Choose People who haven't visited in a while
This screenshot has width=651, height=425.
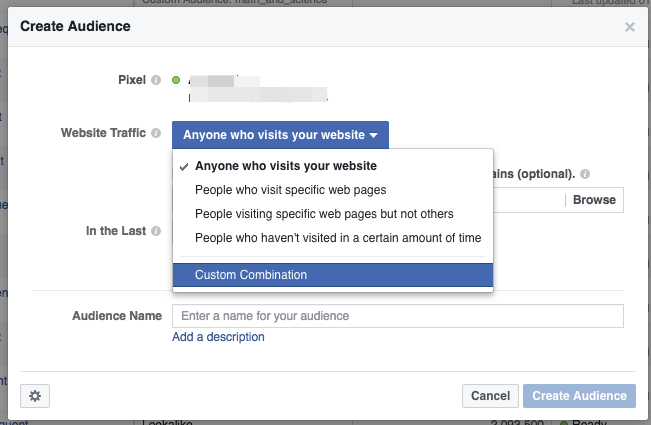(x=338, y=238)
